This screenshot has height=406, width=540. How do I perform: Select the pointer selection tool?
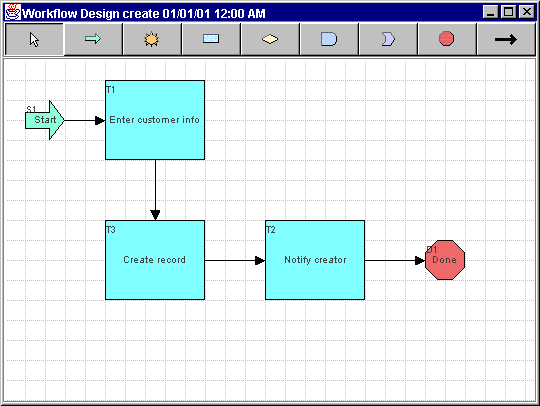[34, 39]
